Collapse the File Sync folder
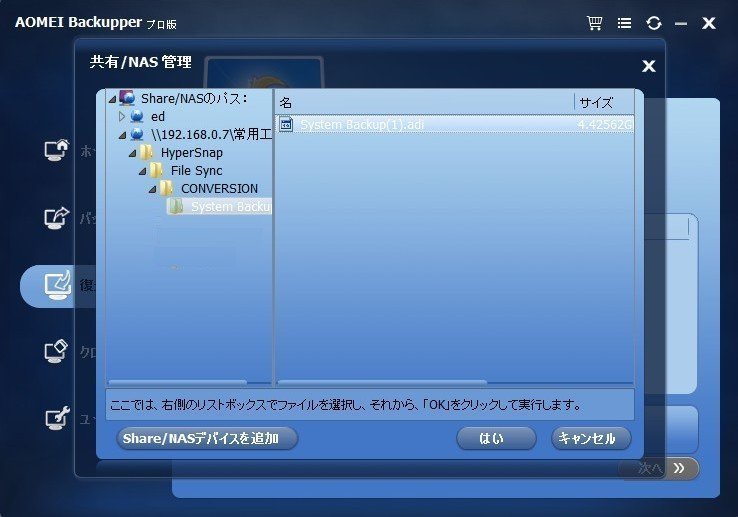This screenshot has height=517, width=738. coord(143,171)
